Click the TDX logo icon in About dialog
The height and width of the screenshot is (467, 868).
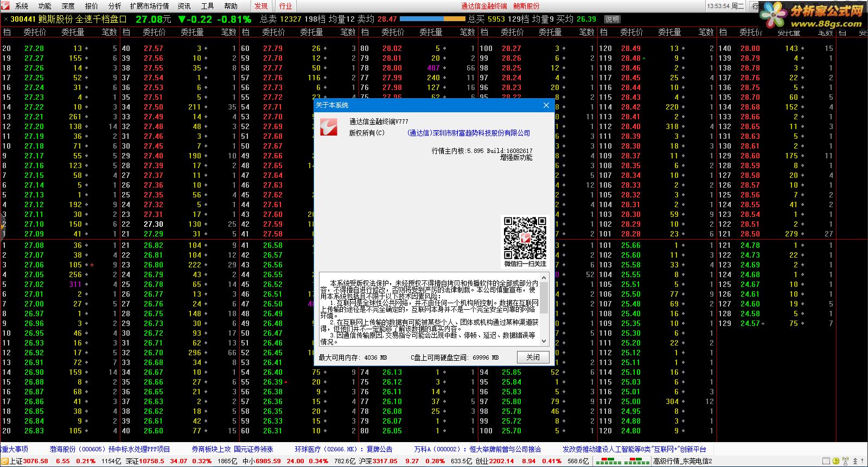coord(329,127)
